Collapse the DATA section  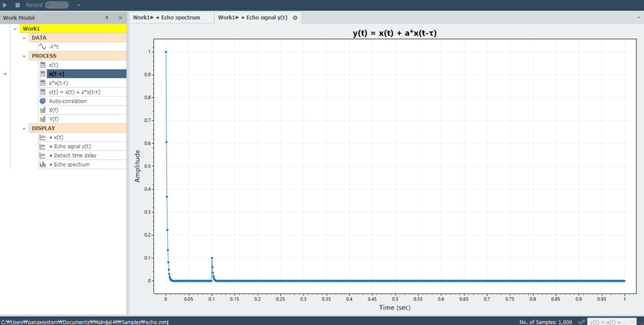[24, 38]
